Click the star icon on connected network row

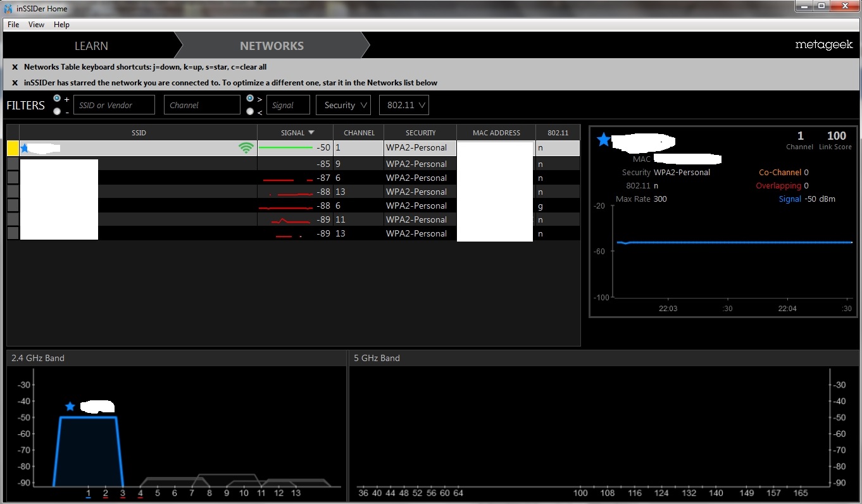click(25, 148)
